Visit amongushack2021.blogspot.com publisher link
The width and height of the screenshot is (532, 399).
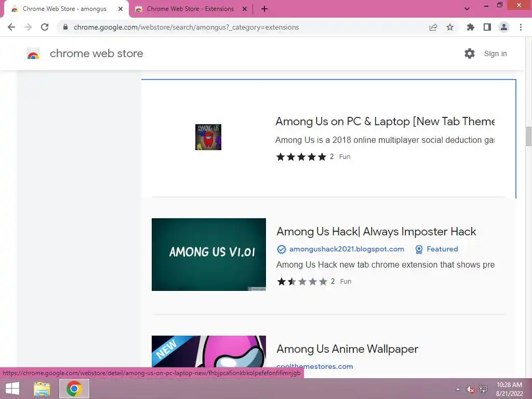[x=347, y=249]
